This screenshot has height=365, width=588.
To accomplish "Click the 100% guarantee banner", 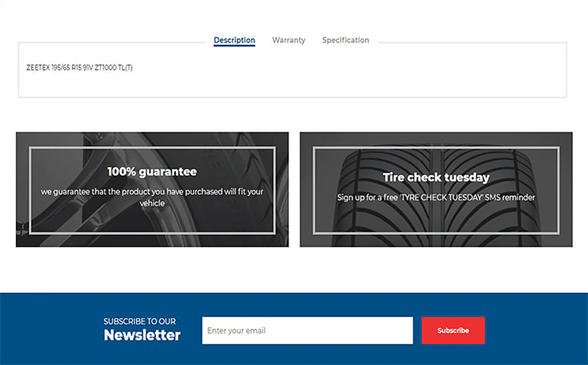I will pos(152,189).
